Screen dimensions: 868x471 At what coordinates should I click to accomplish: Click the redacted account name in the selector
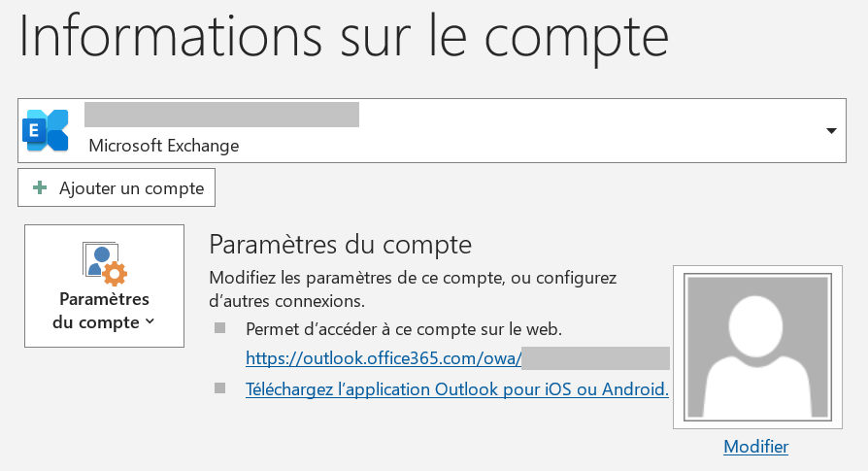click(x=221, y=115)
